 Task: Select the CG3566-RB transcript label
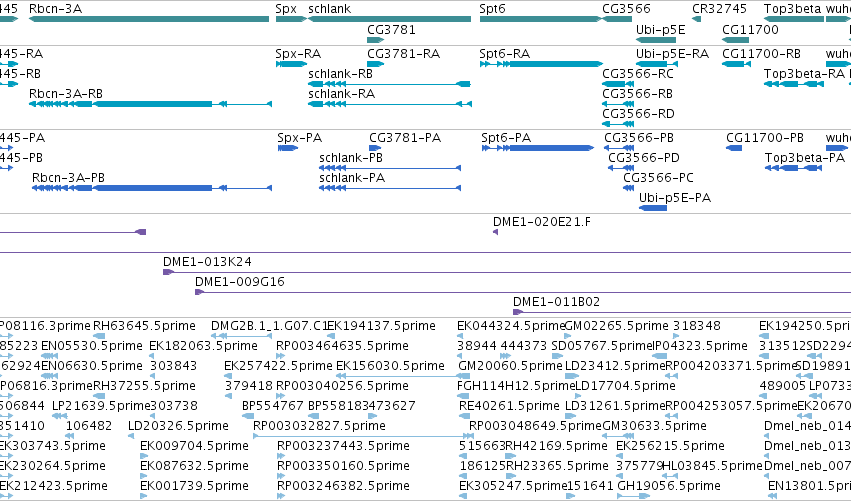(637, 94)
